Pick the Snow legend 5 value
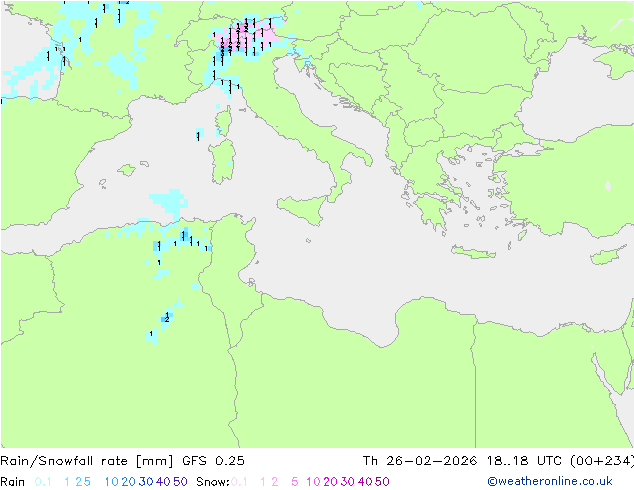The width and height of the screenshot is (634, 490). tap(295, 482)
